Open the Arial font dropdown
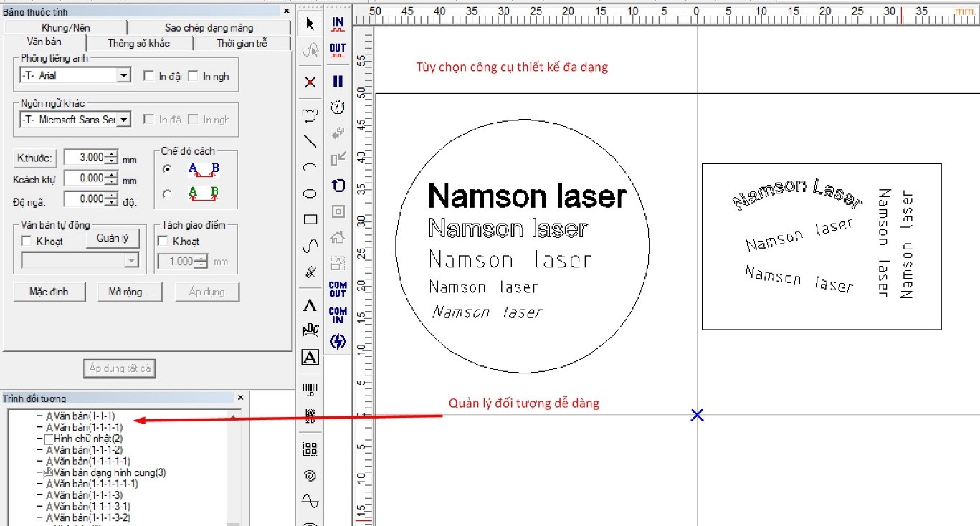 (124, 75)
